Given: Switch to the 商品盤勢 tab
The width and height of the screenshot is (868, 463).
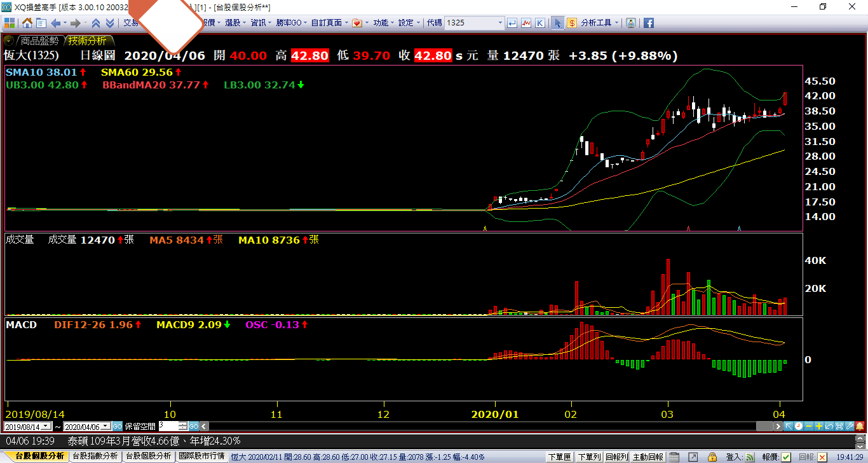Looking at the screenshot, I should (39, 41).
